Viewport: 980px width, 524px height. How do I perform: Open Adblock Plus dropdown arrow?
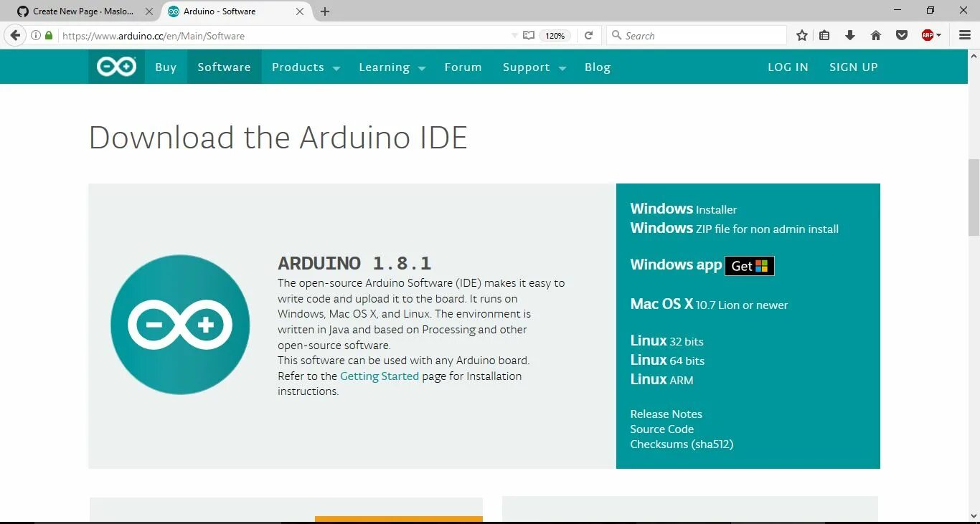tap(938, 36)
